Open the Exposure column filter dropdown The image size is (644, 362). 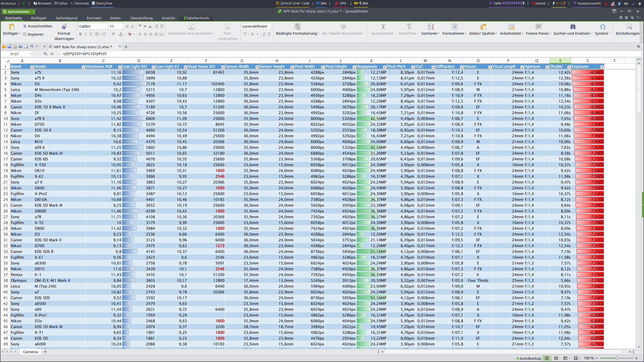(x=602, y=67)
